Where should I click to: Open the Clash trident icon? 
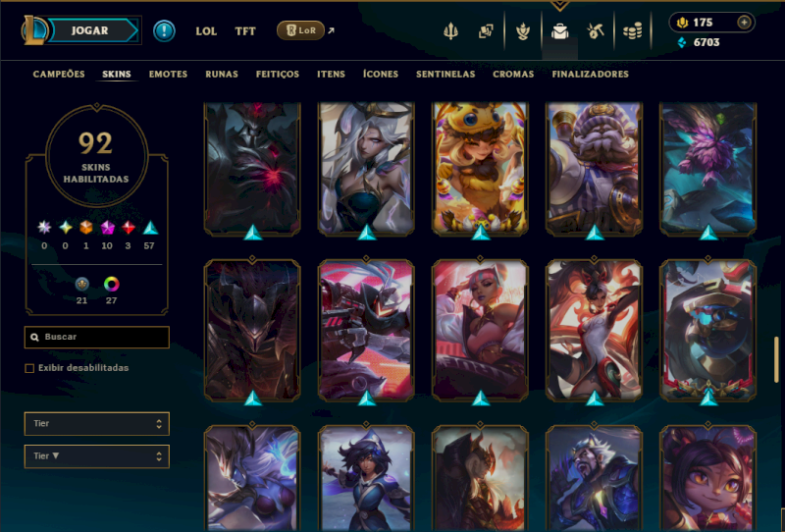coord(450,31)
